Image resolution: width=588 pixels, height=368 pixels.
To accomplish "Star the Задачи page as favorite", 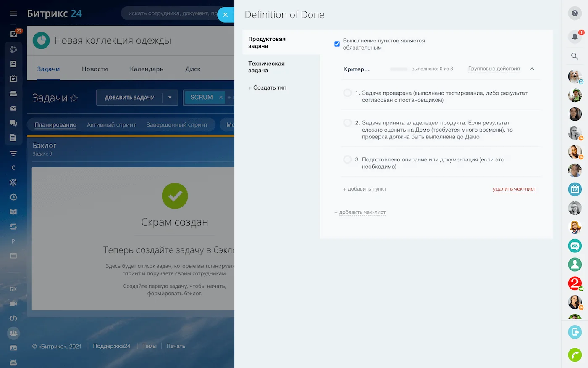I will tap(74, 98).
